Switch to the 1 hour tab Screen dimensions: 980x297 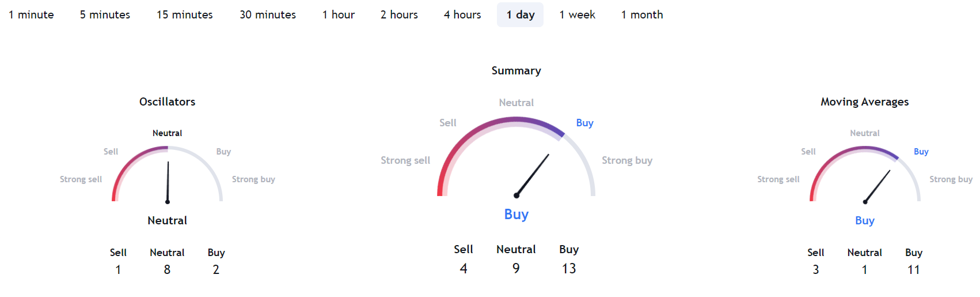(339, 14)
